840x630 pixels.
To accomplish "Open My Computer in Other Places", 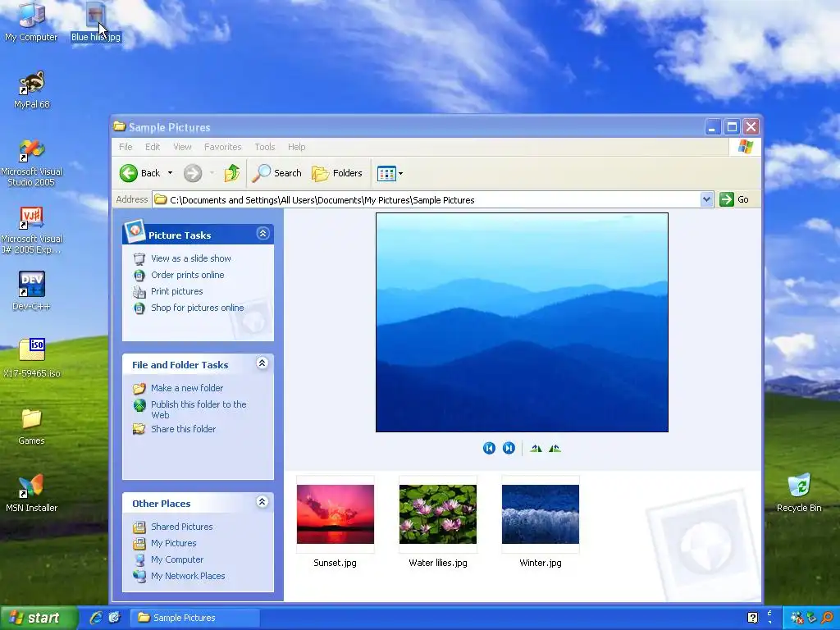I will pos(177,559).
